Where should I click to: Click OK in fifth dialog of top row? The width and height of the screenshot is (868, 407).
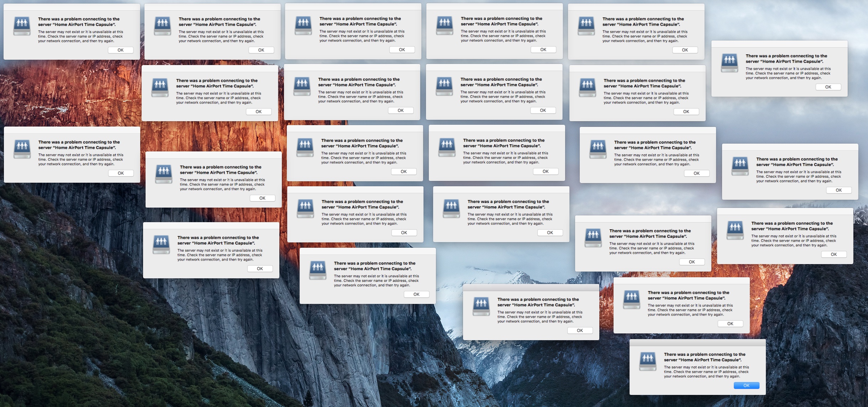[x=685, y=50]
